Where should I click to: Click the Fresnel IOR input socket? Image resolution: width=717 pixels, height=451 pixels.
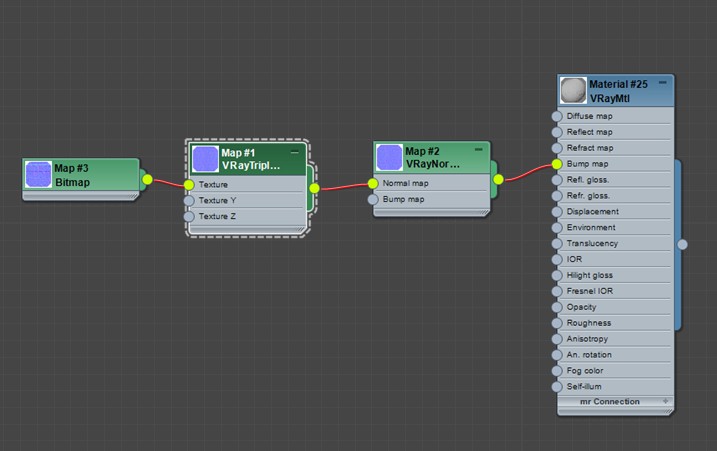[x=556, y=291]
